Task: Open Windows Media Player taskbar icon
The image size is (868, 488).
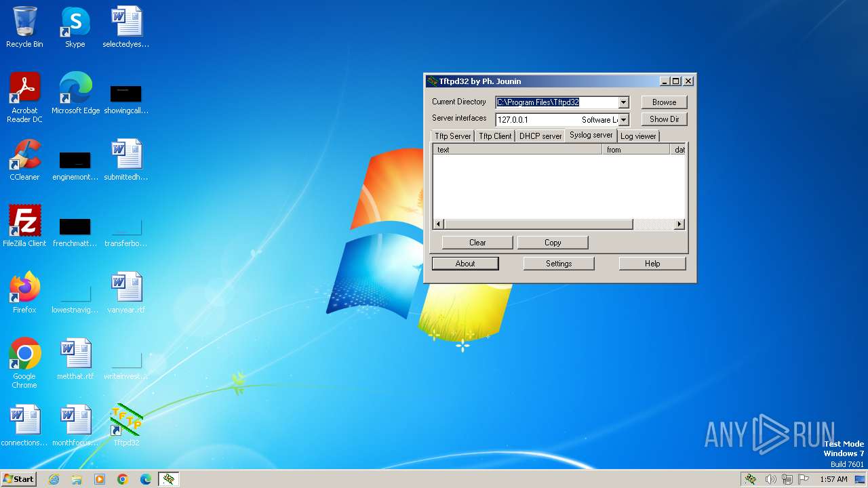Action: tap(100, 479)
